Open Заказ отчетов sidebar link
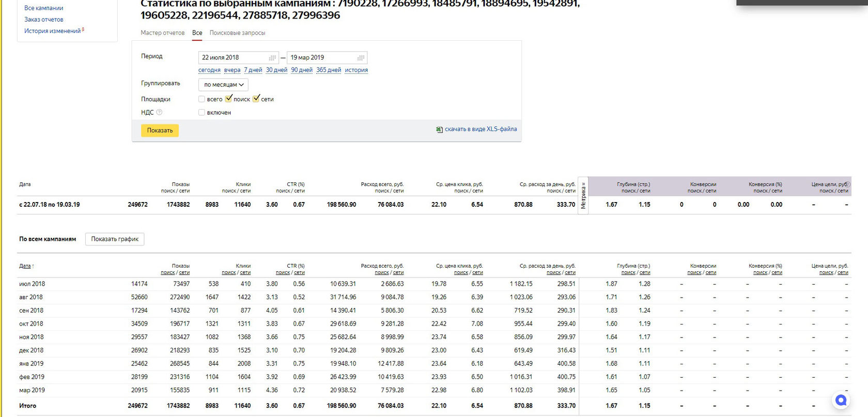Screen dimensions: 868x417 pos(44,20)
